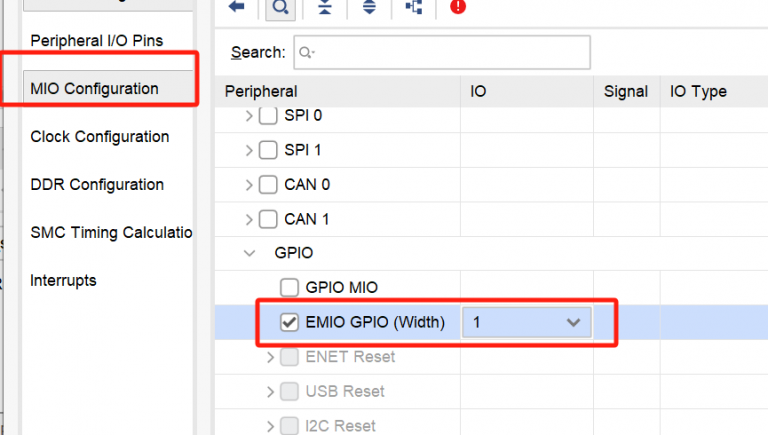768x435 pixels.
Task: Go to the Interrupts page
Action: tap(64, 281)
